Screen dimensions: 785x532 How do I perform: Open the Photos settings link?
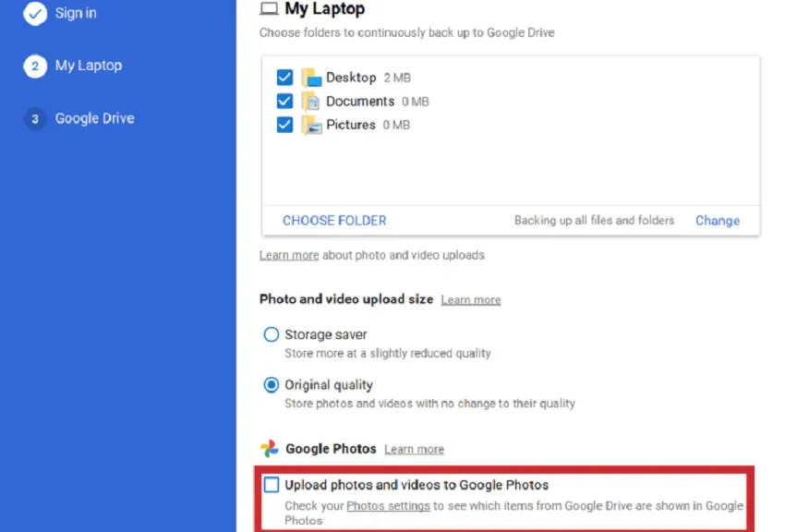point(388,506)
